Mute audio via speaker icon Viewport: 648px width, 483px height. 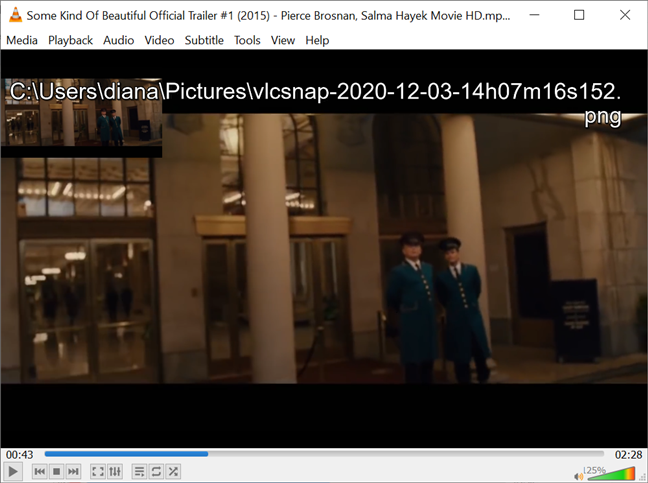tap(578, 476)
